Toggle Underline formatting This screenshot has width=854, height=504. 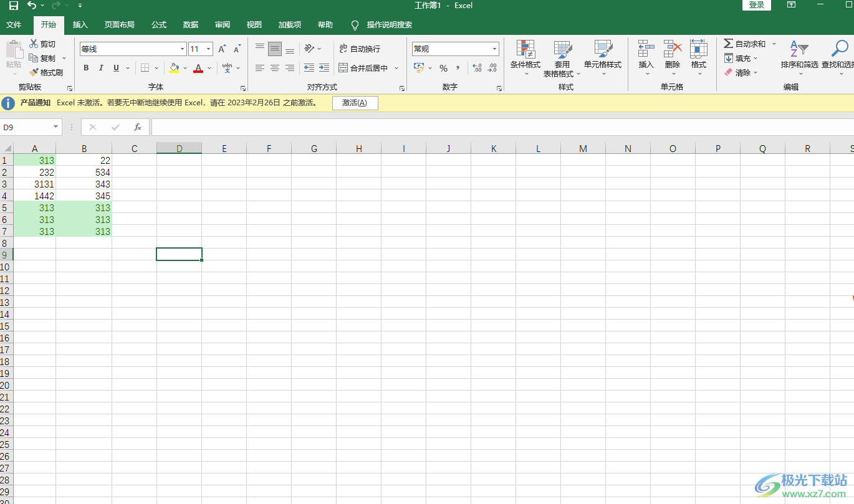(x=116, y=68)
